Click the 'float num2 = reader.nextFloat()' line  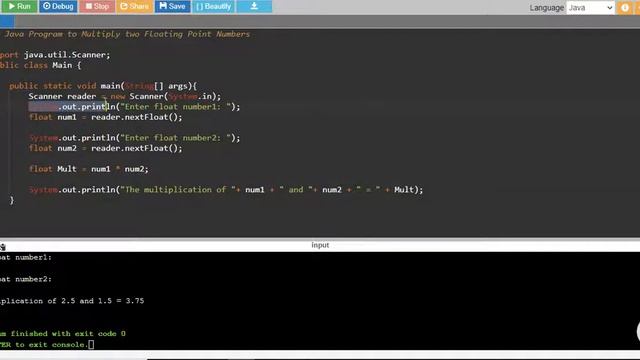pos(106,148)
